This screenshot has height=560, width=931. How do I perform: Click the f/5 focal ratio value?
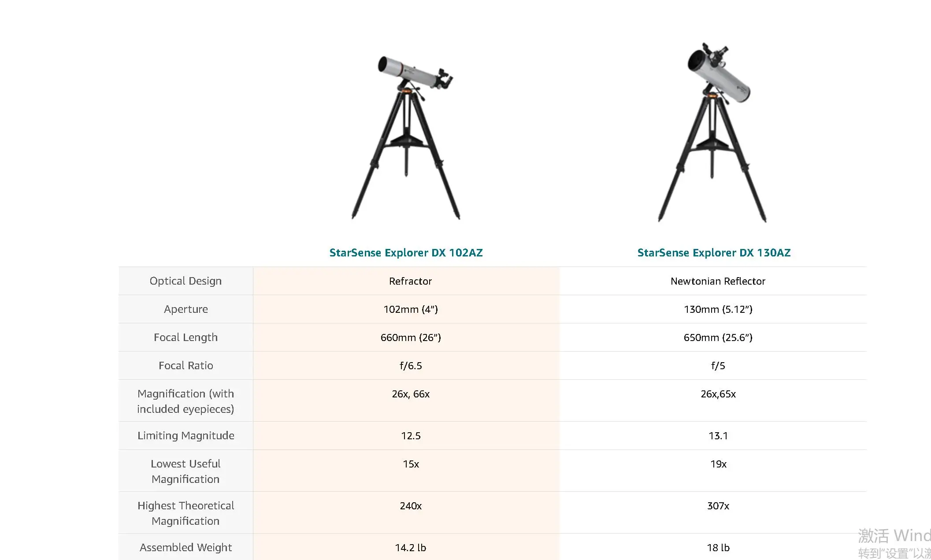(x=718, y=366)
